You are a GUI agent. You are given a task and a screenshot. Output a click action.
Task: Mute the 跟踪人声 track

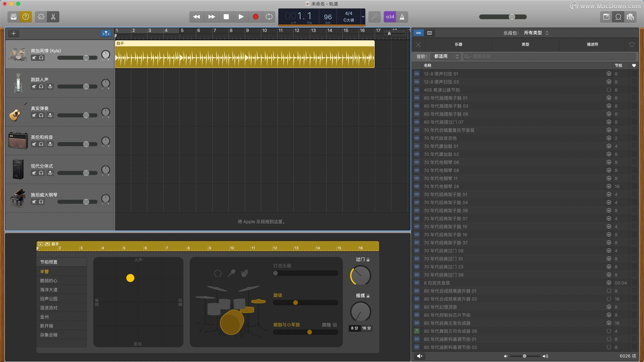click(x=34, y=86)
